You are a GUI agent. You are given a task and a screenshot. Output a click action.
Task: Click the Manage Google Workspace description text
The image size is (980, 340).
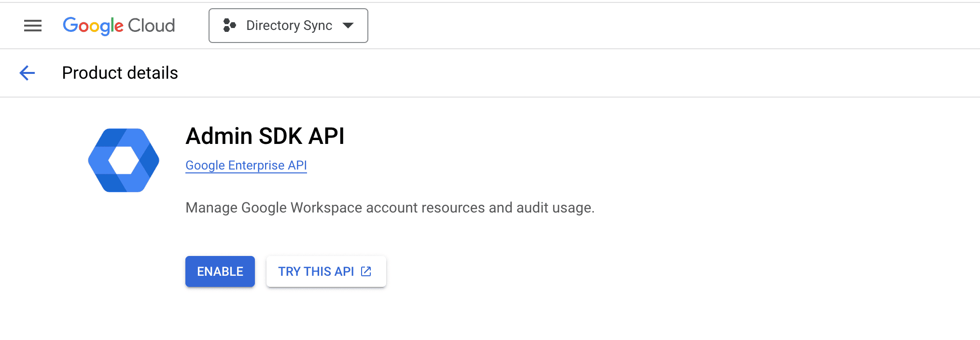[x=390, y=208]
